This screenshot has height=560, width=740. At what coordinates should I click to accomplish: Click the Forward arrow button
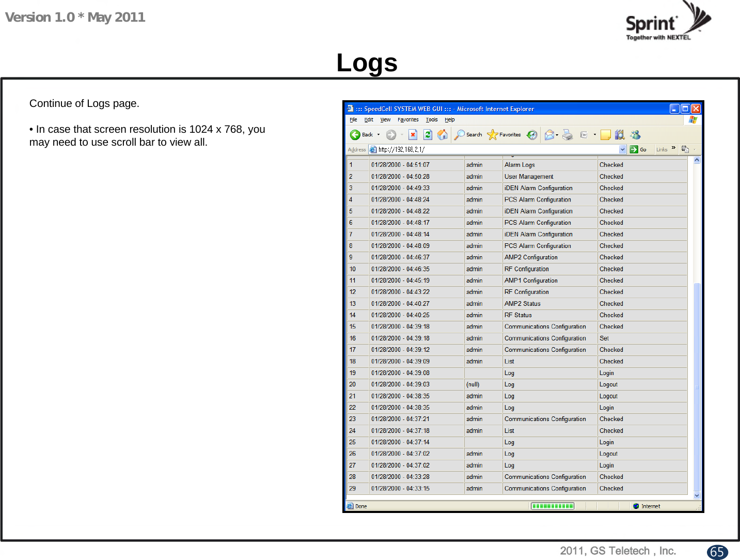click(391, 135)
